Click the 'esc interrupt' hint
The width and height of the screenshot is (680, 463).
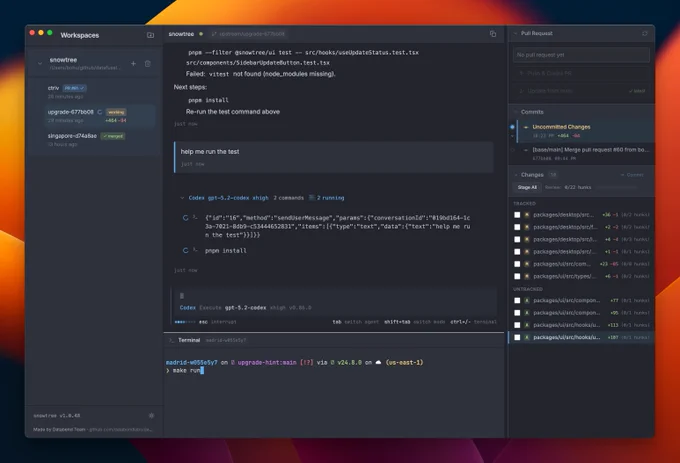218,322
